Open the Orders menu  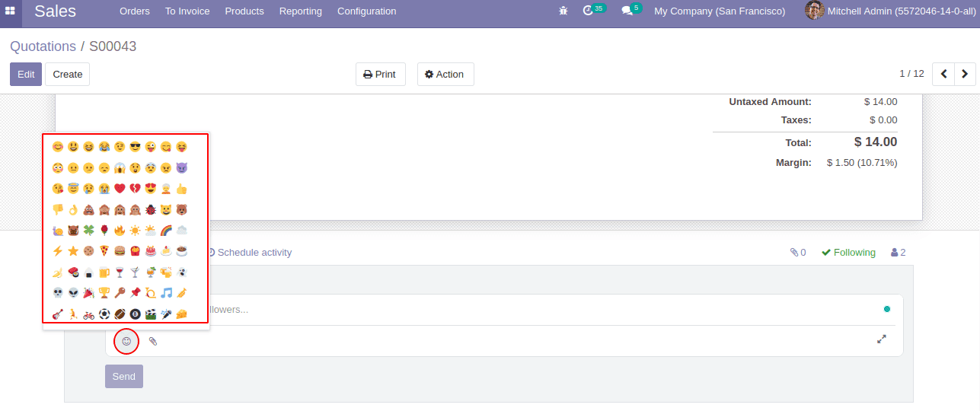135,11
